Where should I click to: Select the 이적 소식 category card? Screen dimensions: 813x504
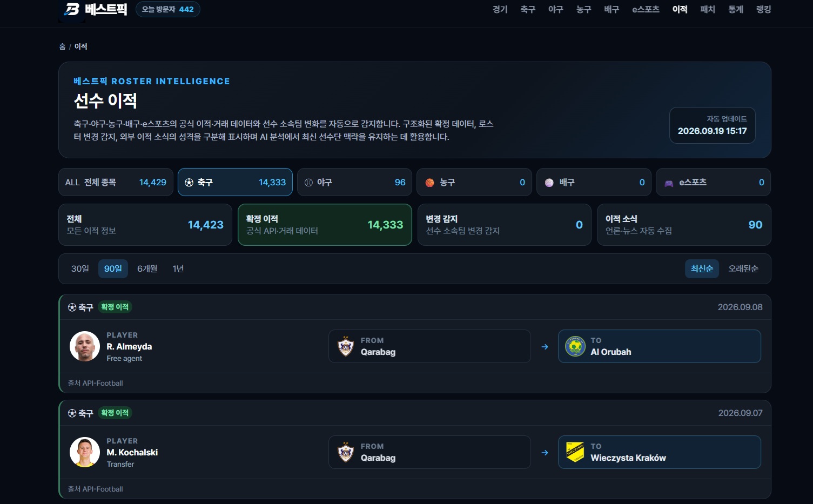[x=684, y=225]
